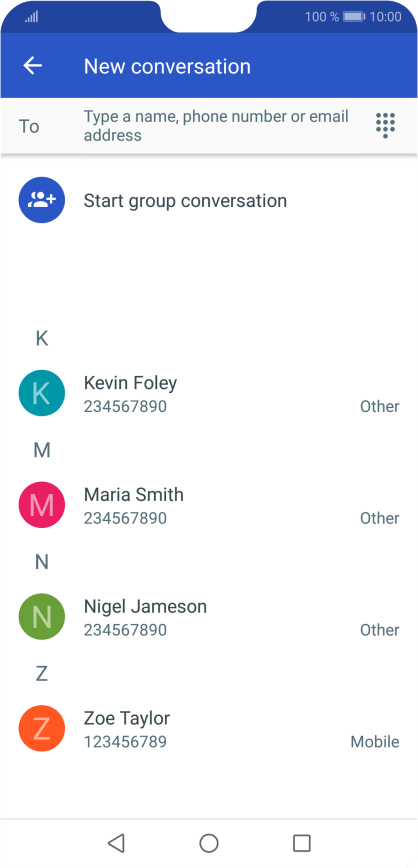Tap the Android home circle button

click(x=209, y=843)
